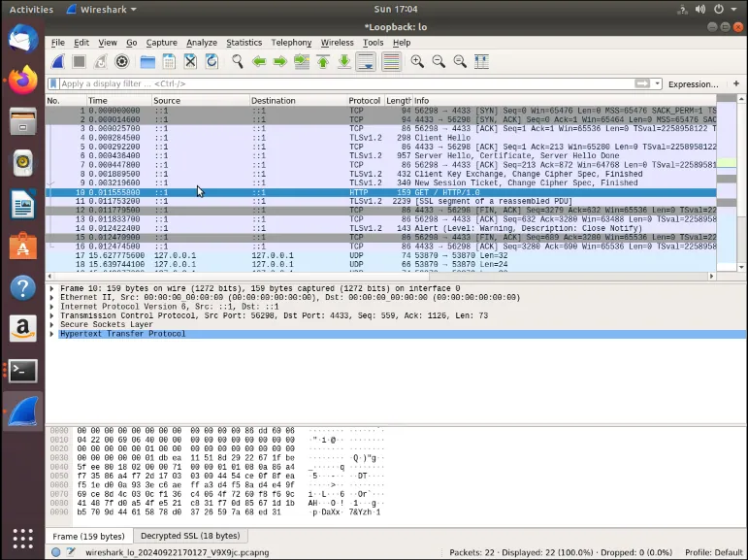Zoom in the packet list text
The width and height of the screenshot is (748, 560).
(417, 61)
